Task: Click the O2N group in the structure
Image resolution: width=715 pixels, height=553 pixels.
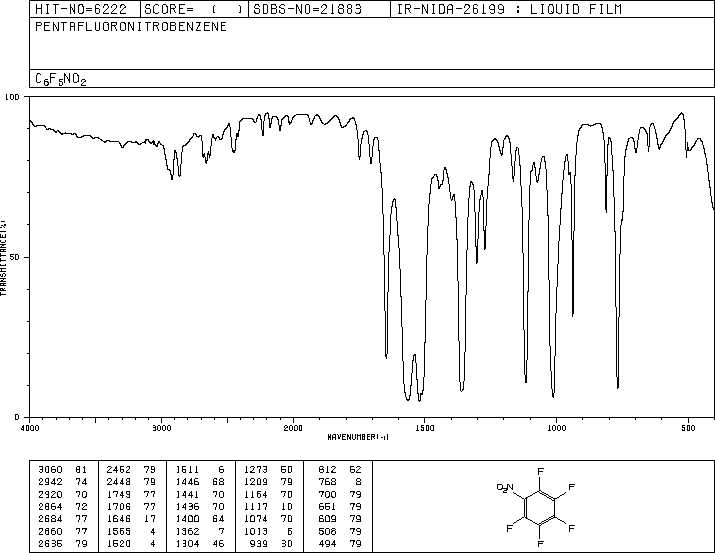Action: [505, 488]
